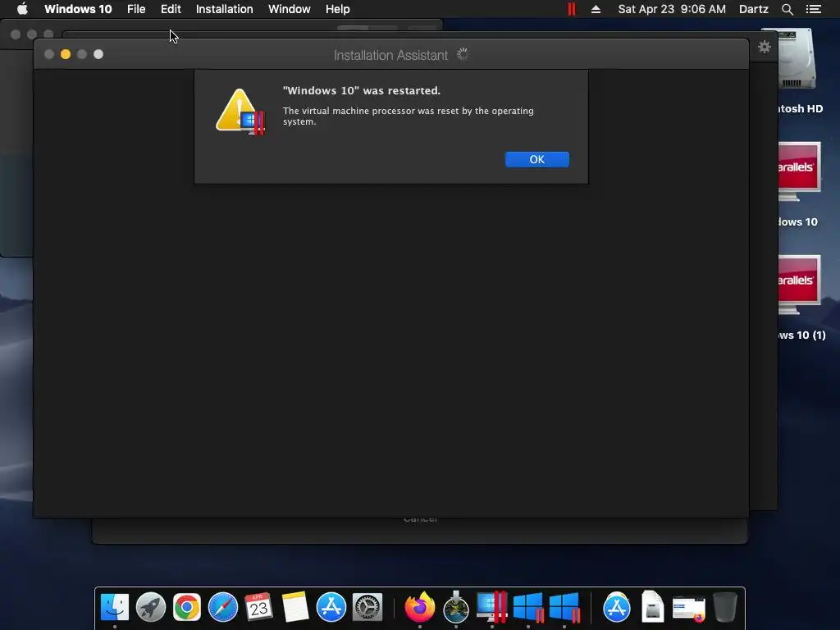
Task: Click OK in the restart alert
Action: 536,160
